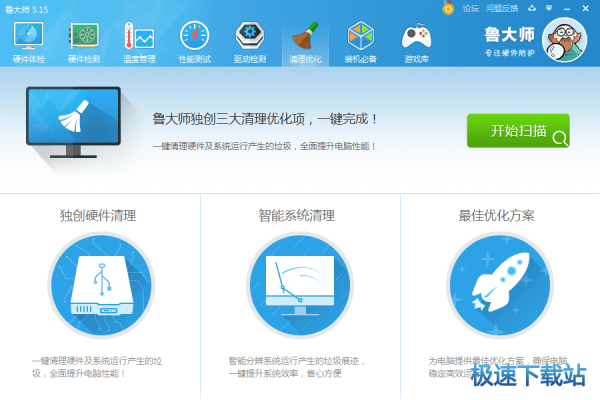This screenshot has height=400, width=600.
Task: Close the 鲁大师 window
Action: pos(585,8)
